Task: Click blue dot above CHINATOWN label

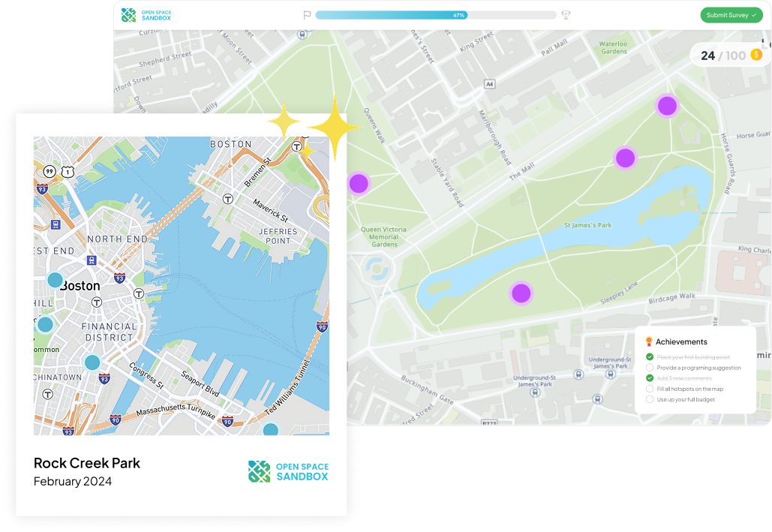Action: (92, 362)
